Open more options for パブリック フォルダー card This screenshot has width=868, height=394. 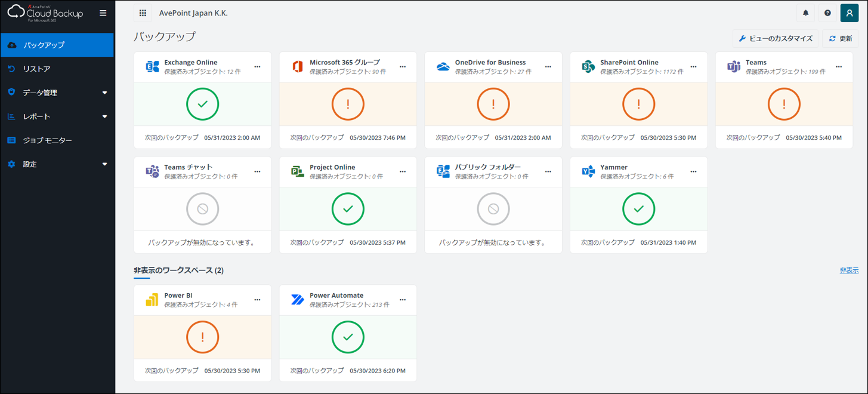[548, 172]
